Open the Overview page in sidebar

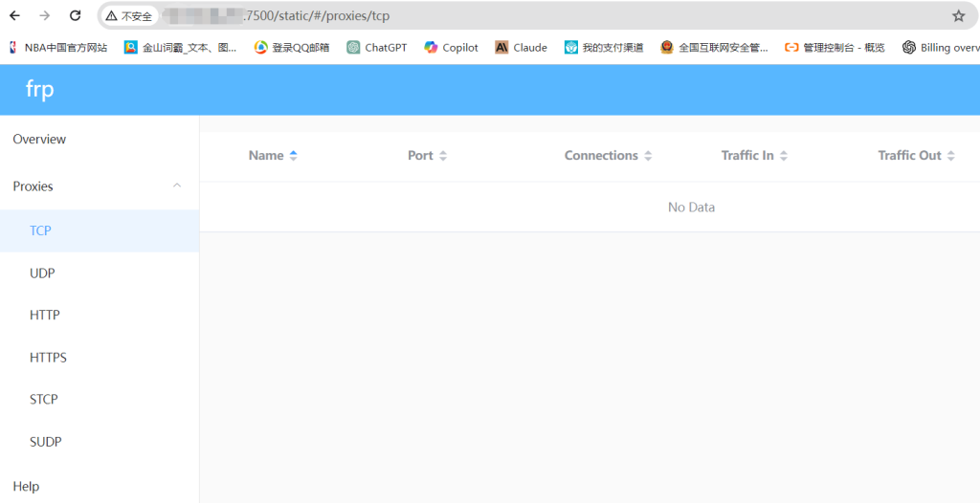39,140
